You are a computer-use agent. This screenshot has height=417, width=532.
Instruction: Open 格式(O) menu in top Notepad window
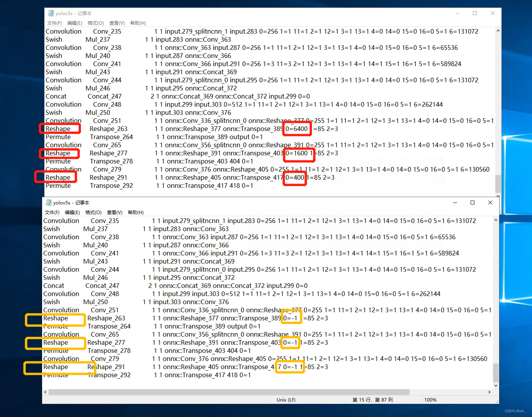click(x=95, y=23)
